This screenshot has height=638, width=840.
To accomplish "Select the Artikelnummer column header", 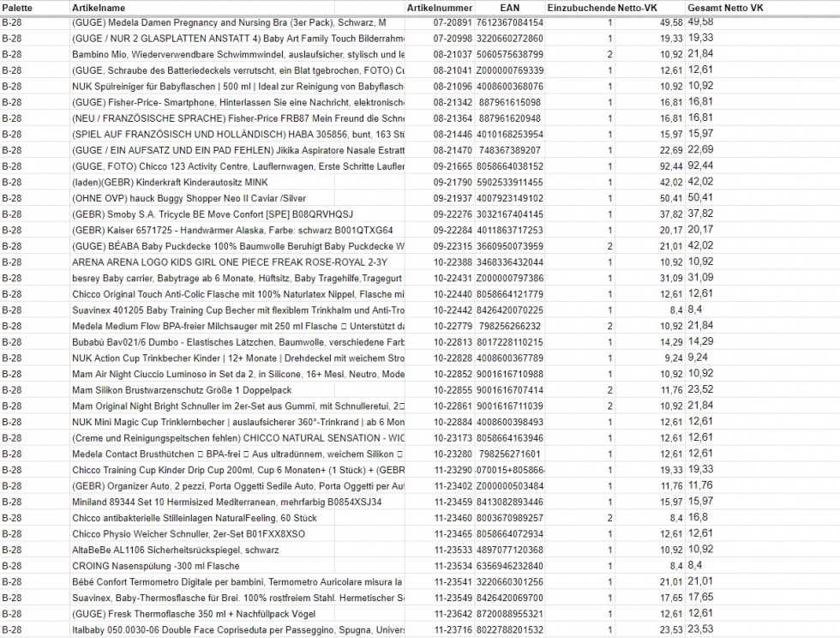I will point(439,8).
